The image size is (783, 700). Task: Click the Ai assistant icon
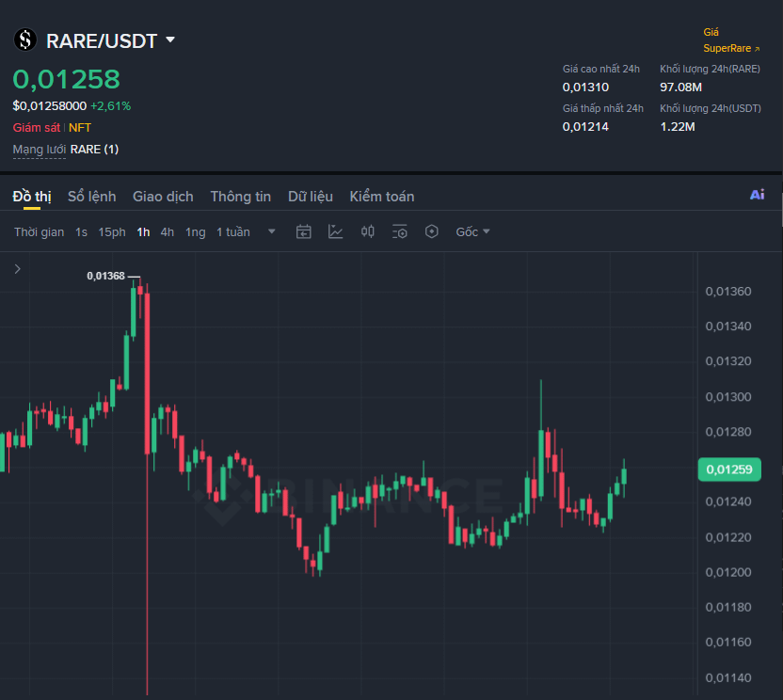757,195
